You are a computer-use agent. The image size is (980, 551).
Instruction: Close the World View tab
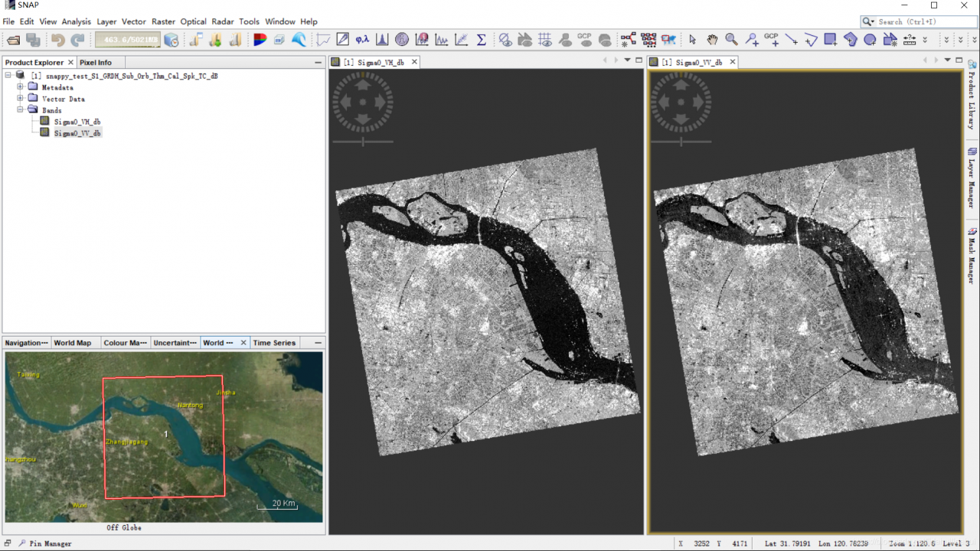243,343
